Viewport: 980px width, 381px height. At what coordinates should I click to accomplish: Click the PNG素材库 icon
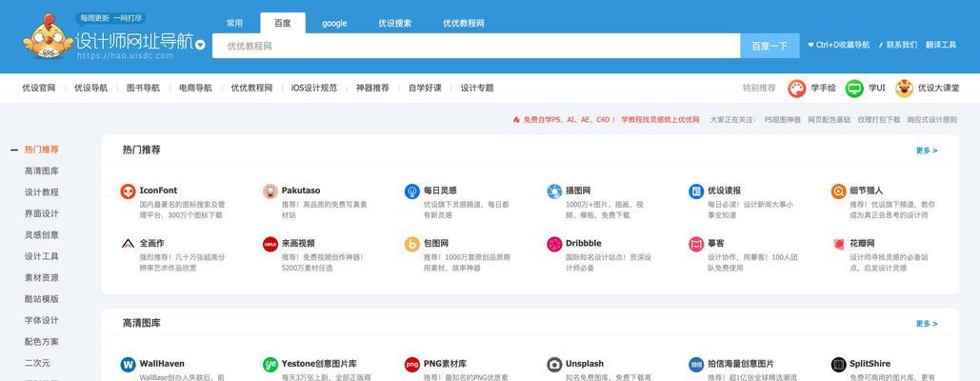[411, 364]
